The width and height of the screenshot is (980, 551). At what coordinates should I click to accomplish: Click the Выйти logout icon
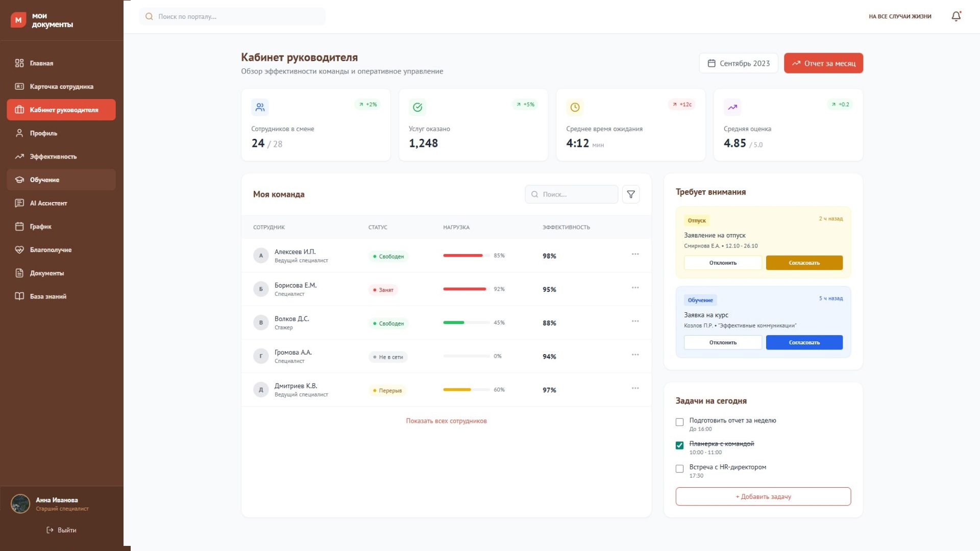[50, 530]
